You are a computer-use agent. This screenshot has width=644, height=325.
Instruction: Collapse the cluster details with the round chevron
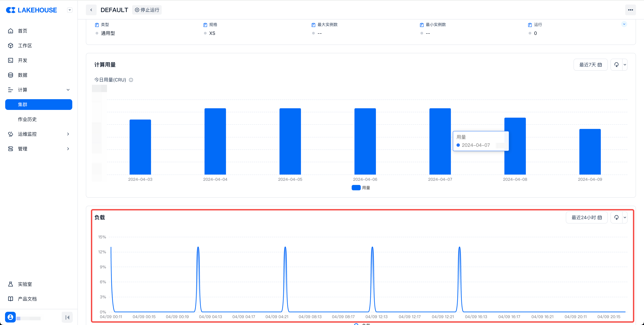[624, 24]
